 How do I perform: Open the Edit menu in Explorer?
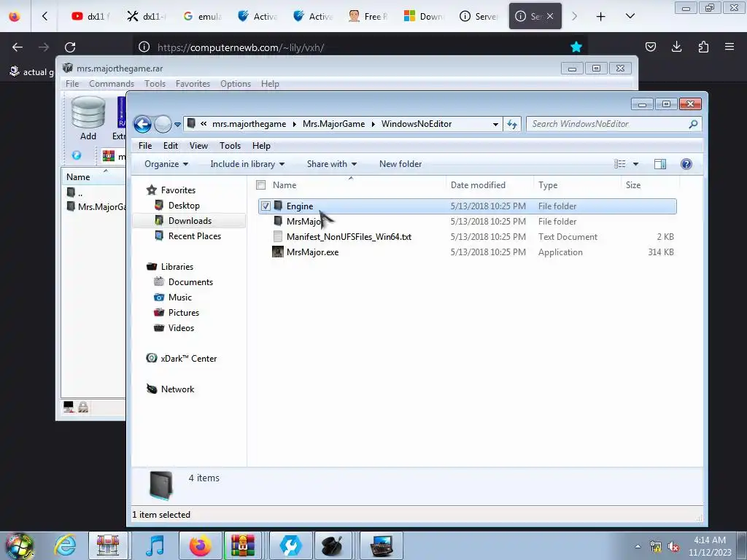171,146
